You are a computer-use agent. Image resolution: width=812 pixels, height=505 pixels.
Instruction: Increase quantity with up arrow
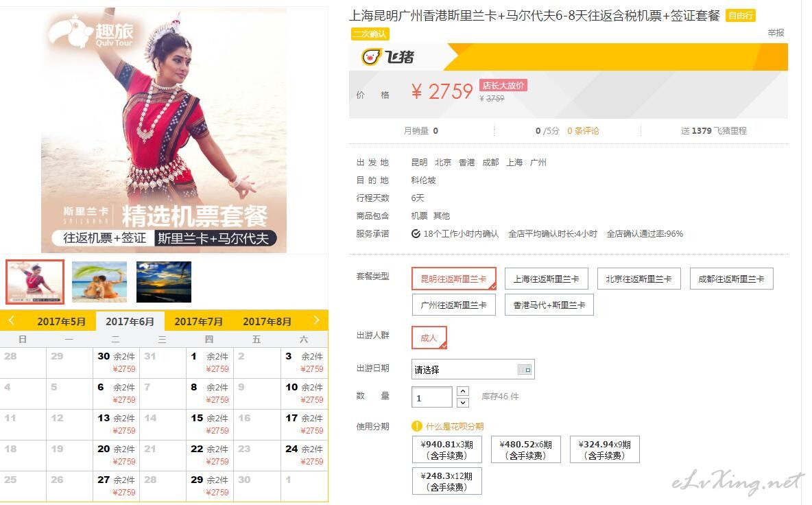tap(462, 391)
